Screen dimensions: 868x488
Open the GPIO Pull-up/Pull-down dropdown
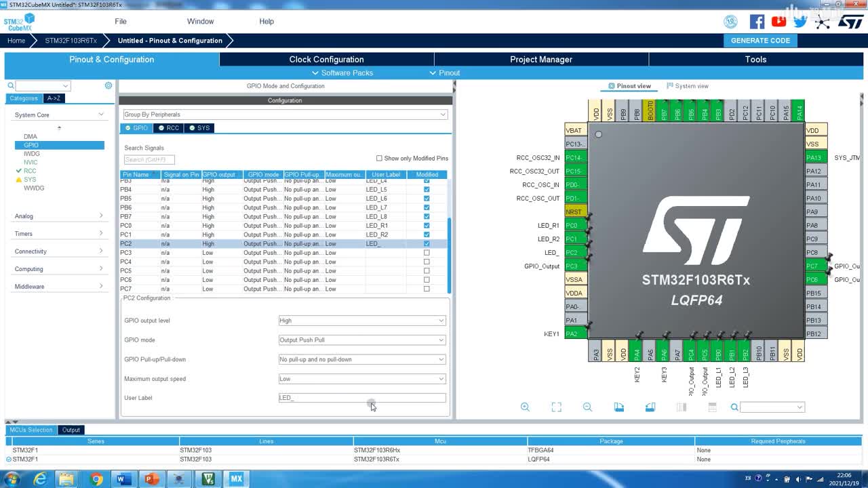[362, 359]
